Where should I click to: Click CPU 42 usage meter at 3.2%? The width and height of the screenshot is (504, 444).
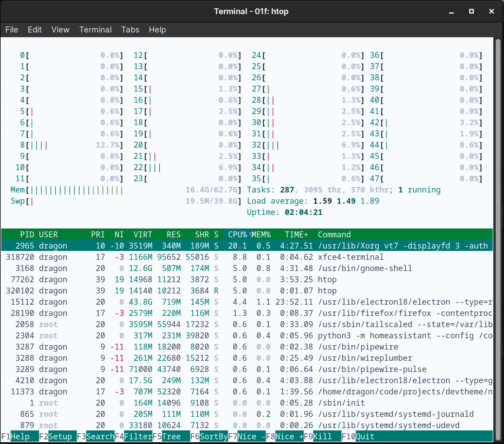coord(426,123)
